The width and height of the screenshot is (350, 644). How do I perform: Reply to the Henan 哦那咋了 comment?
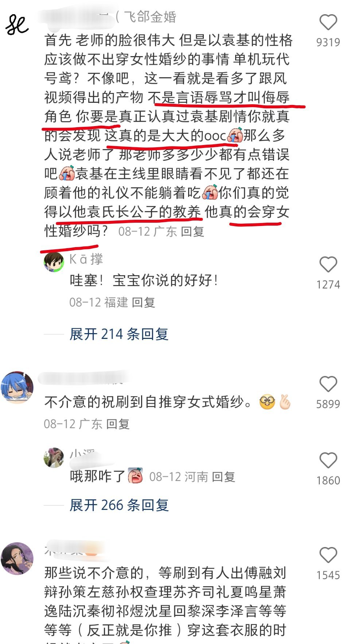point(223,477)
